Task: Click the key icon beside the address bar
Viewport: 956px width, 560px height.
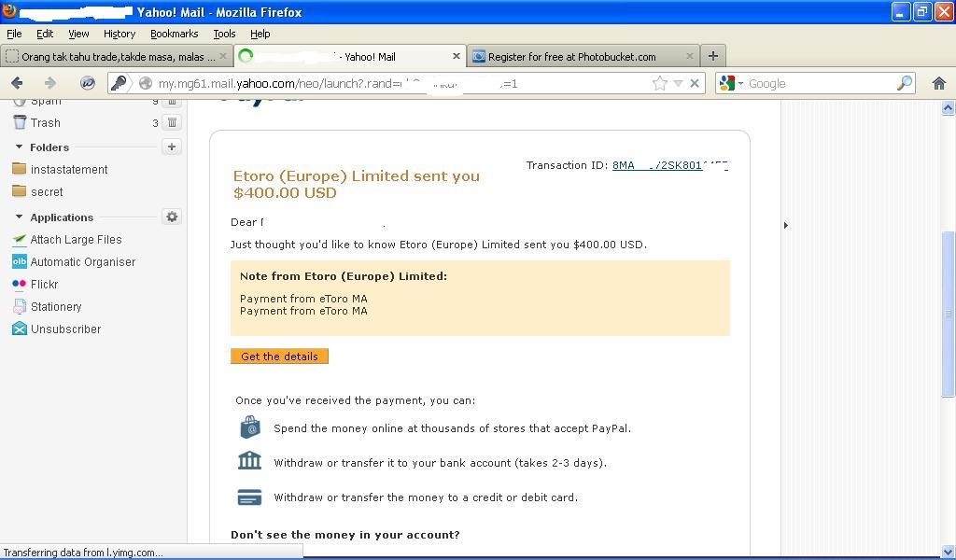Action: point(119,83)
